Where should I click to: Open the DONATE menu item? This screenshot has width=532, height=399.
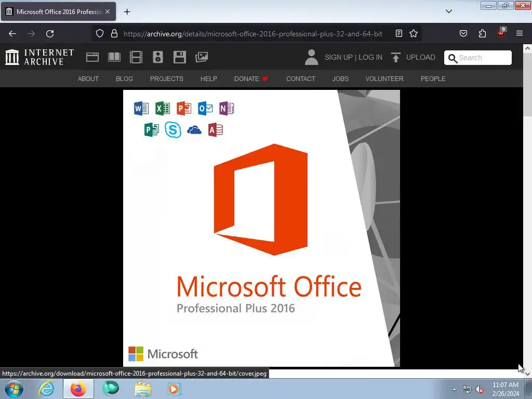pos(251,79)
